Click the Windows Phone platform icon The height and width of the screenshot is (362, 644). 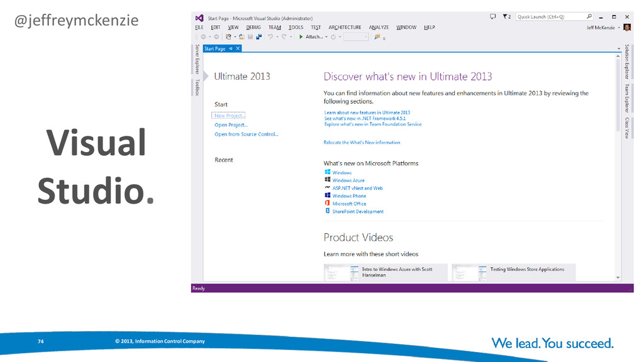(327, 195)
